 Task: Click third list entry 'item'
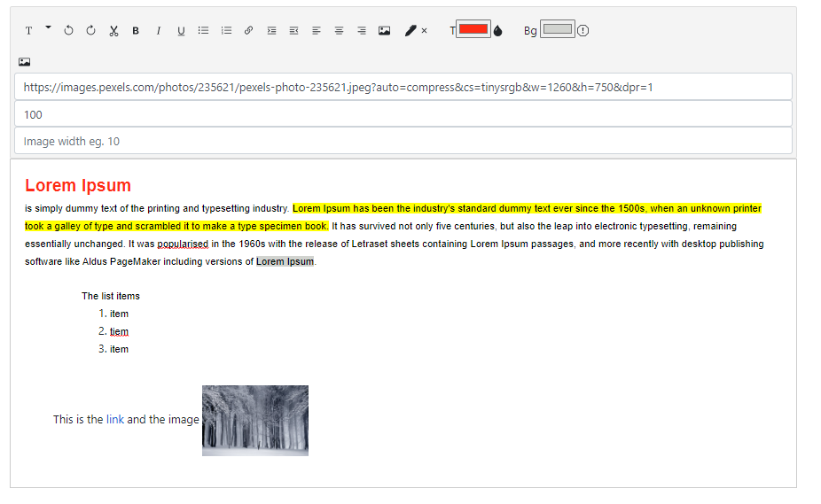pos(119,349)
